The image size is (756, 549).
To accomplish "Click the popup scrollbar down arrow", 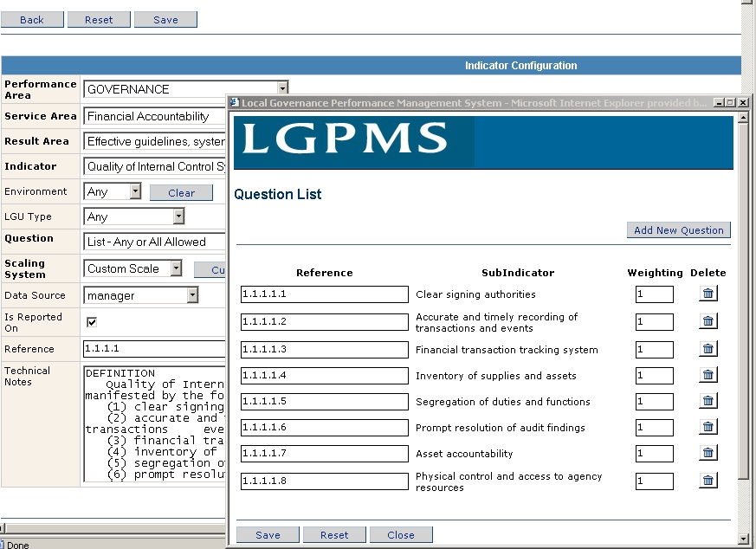I will [743, 539].
